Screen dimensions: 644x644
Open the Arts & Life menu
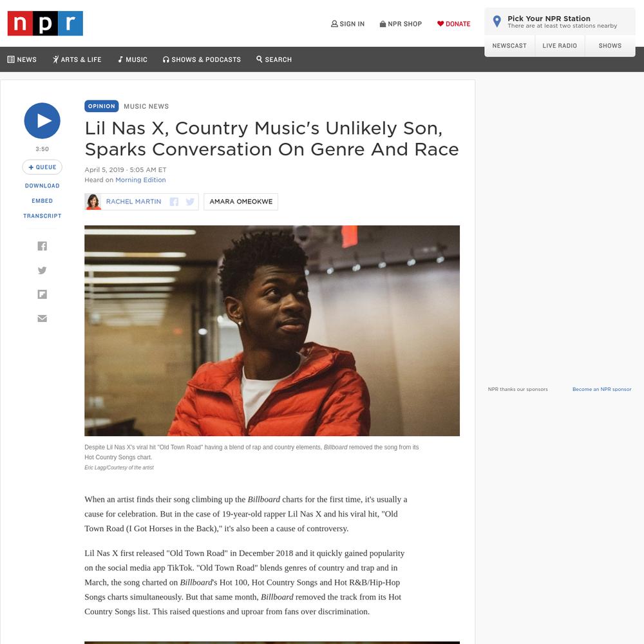point(77,59)
